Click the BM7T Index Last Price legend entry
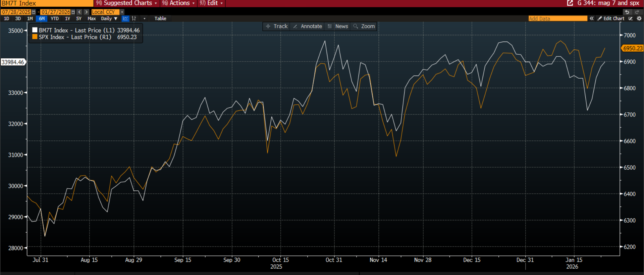Image resolution: width=644 pixels, height=275 pixels. point(86,30)
